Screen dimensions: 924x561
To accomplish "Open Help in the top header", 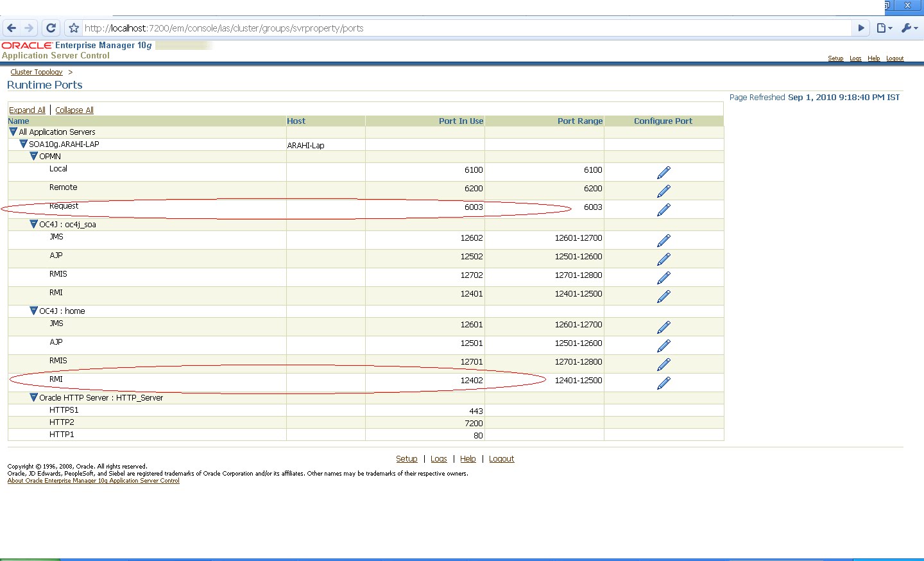I will coord(874,58).
